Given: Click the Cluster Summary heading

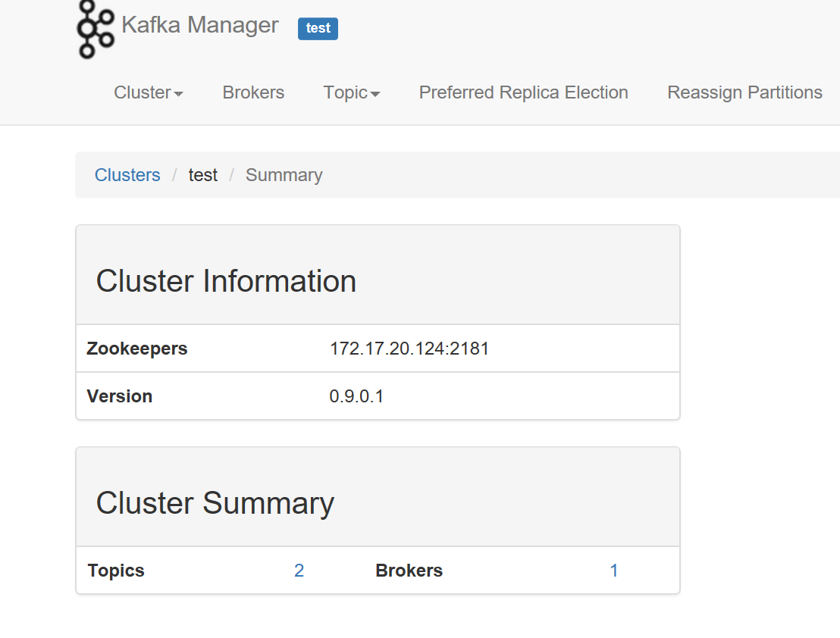Looking at the screenshot, I should [x=215, y=503].
